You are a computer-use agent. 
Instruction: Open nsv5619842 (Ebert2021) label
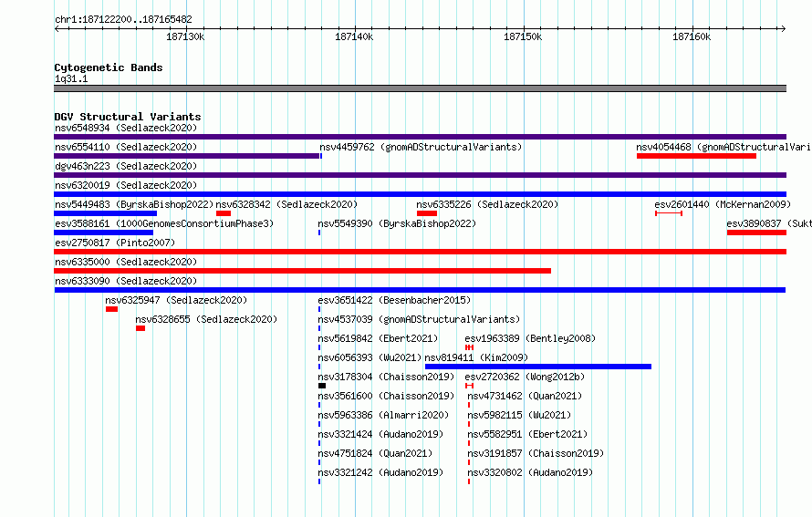coord(378,338)
